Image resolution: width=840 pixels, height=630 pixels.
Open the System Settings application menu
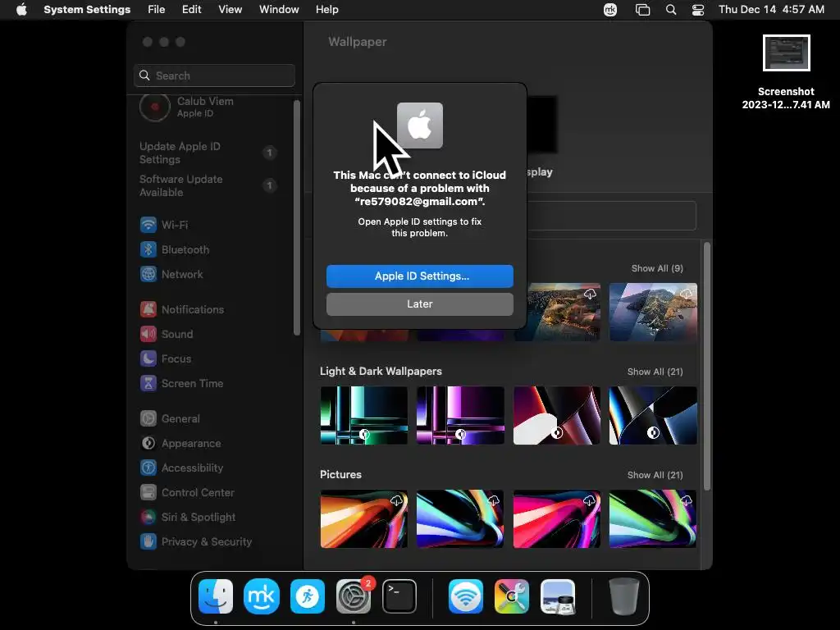(87, 10)
